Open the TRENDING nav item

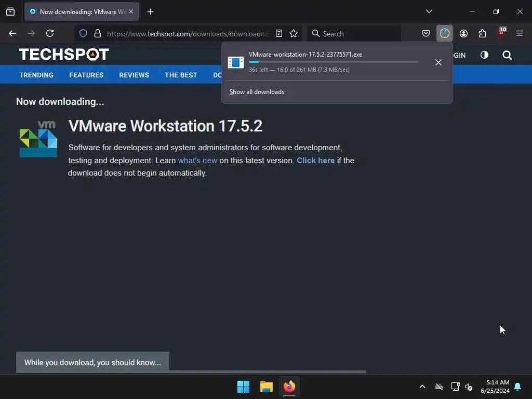[x=36, y=75]
